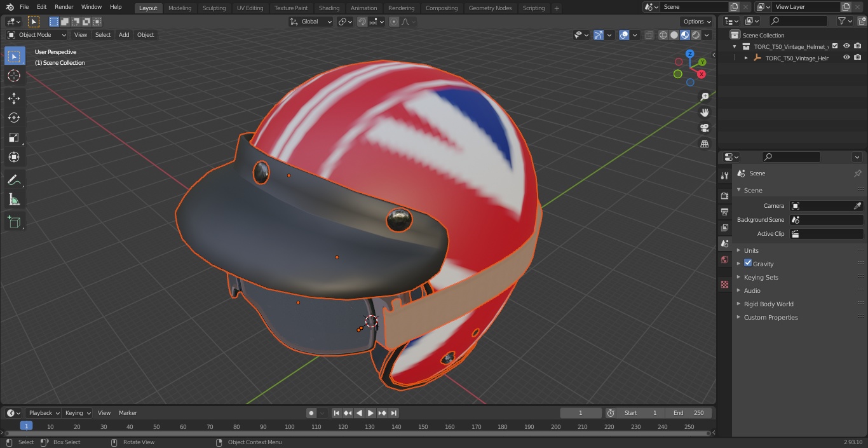
Task: Switch to the Modeling workspace tab
Action: [x=180, y=8]
